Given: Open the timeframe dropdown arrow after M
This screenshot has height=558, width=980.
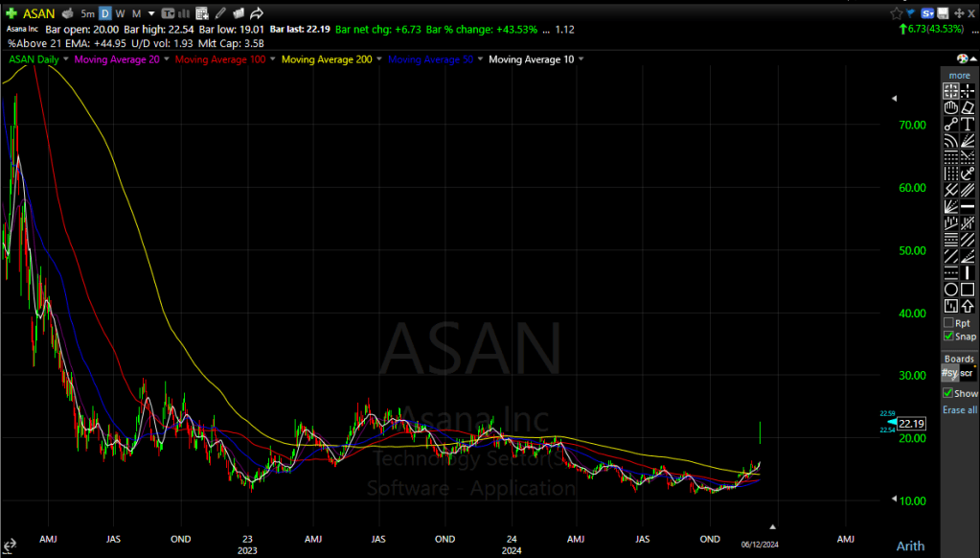Looking at the screenshot, I should pos(153,13).
